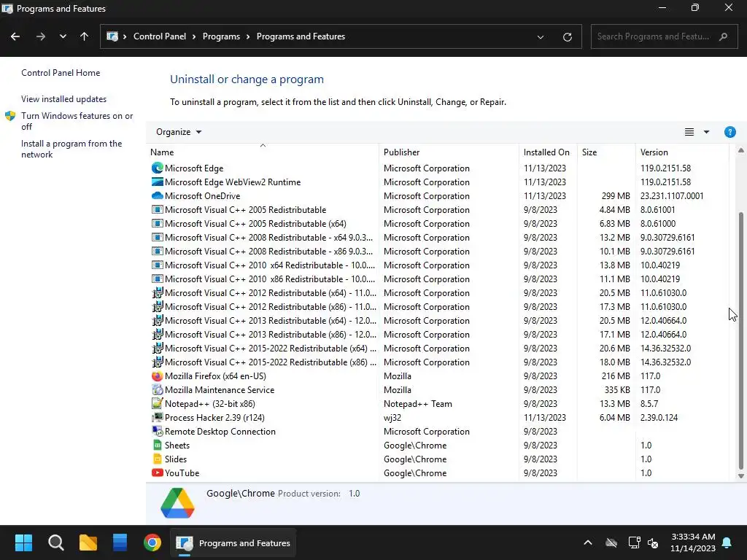Open the Organize dropdown menu

coord(179,132)
